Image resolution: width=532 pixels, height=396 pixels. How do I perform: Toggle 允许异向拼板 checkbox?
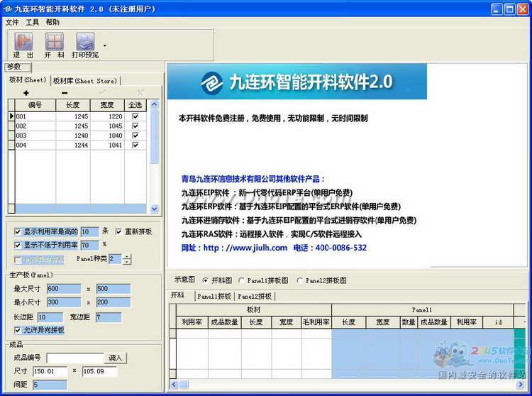point(18,330)
